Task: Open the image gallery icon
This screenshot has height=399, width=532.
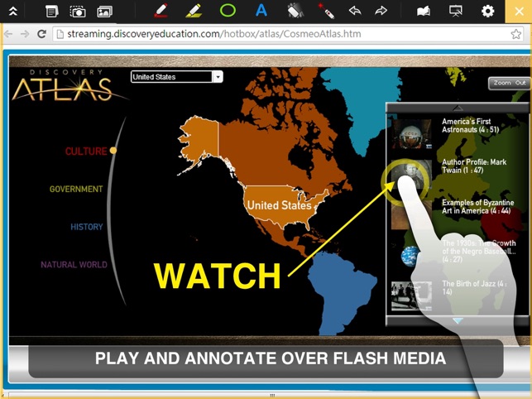Action: pos(104,12)
